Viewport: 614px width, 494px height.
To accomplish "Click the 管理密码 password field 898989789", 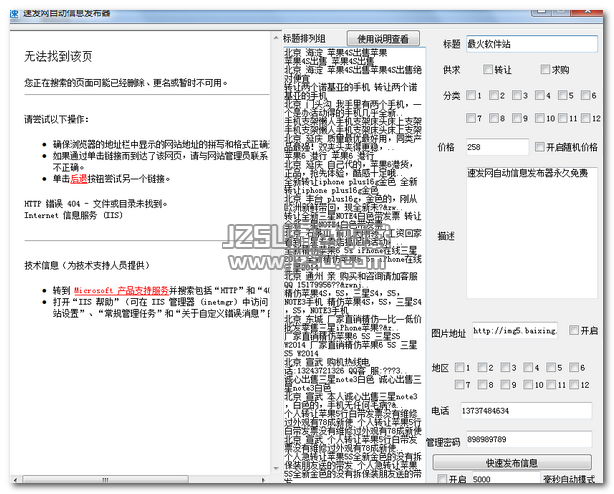I will 529,439.
